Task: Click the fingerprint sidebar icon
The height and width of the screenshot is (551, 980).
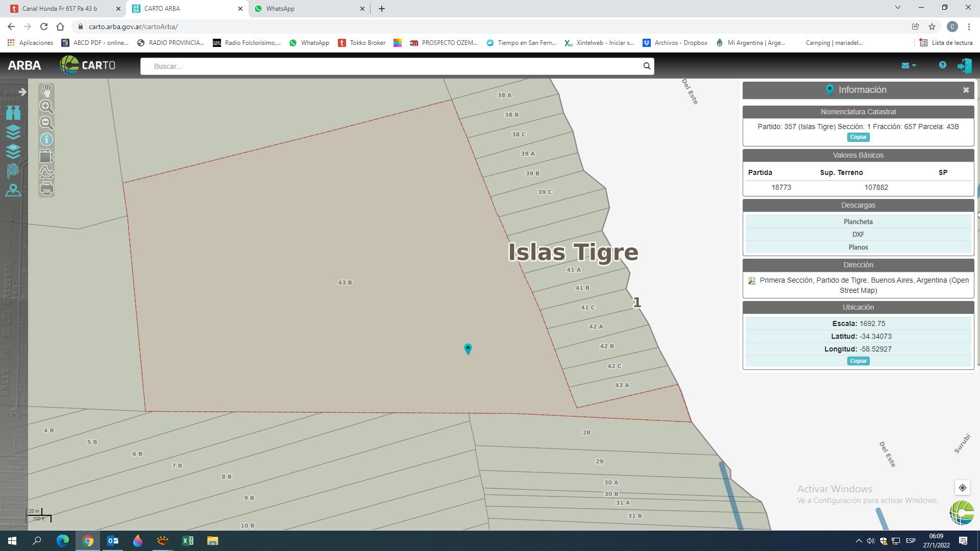Action: tap(13, 170)
